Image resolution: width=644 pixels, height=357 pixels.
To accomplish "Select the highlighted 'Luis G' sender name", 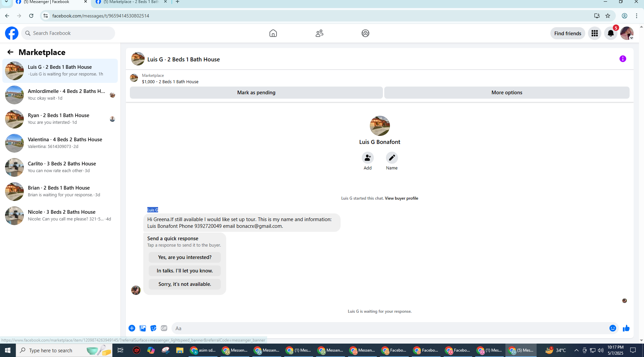I will 152,210.
